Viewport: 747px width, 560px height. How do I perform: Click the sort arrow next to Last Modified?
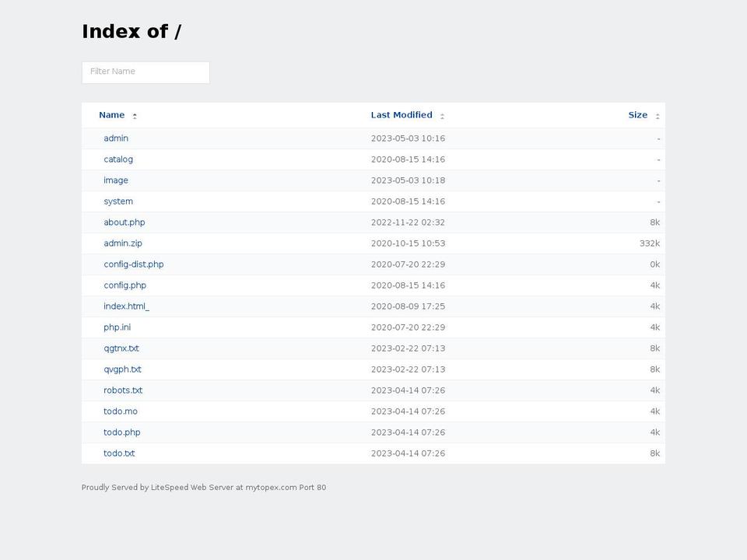tap(442, 116)
